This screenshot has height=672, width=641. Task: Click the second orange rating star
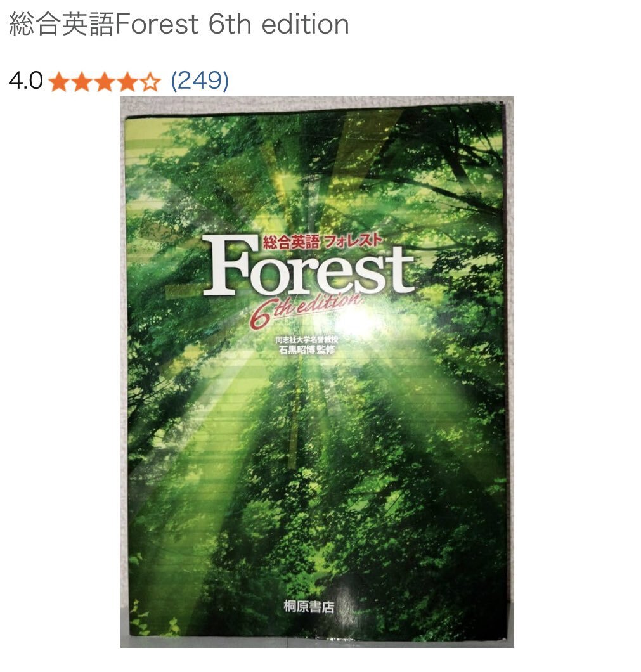pyautogui.click(x=81, y=81)
